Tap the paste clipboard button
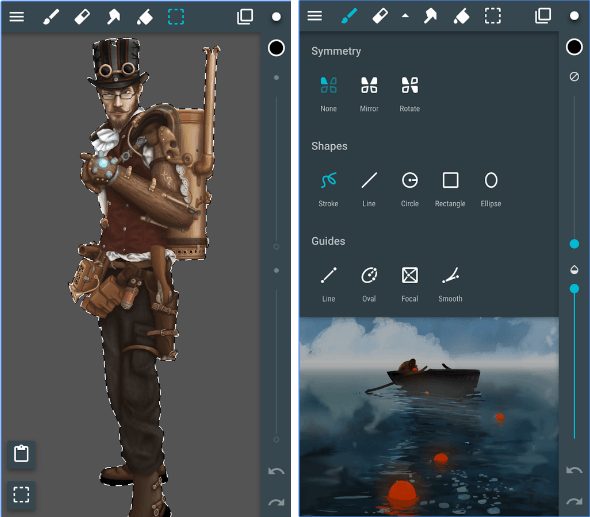Screen dimensions: 590x517 click(x=21, y=453)
